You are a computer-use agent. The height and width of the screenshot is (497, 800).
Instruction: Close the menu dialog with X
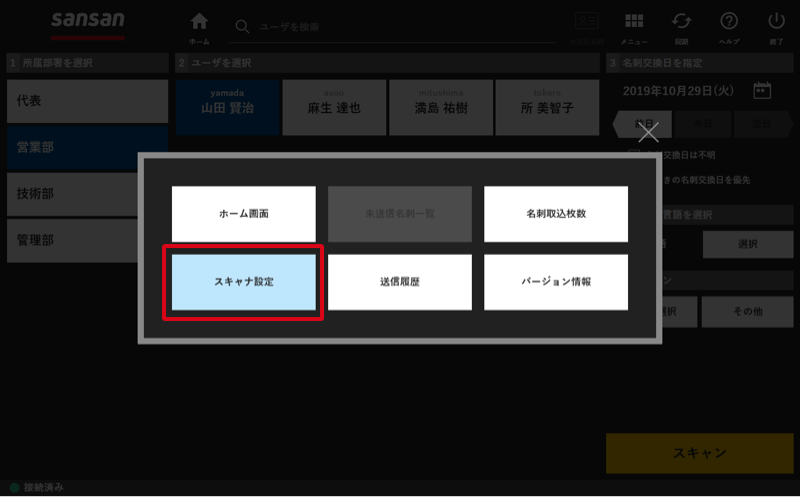648,132
